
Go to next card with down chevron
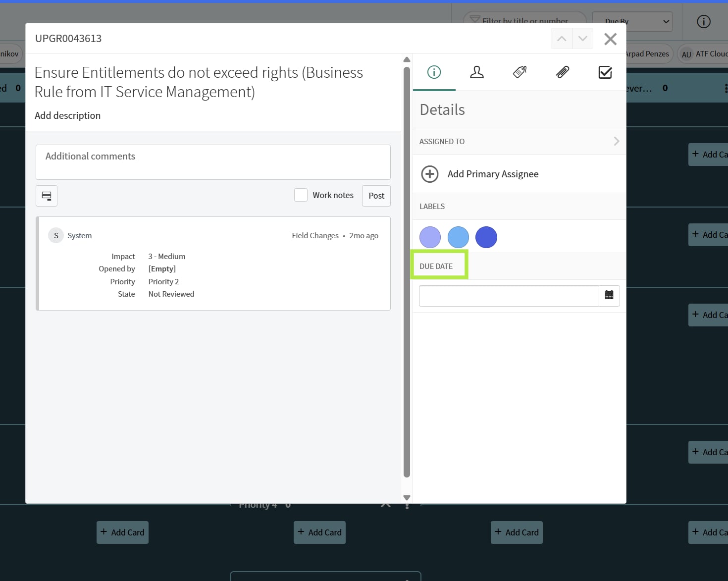583,39
